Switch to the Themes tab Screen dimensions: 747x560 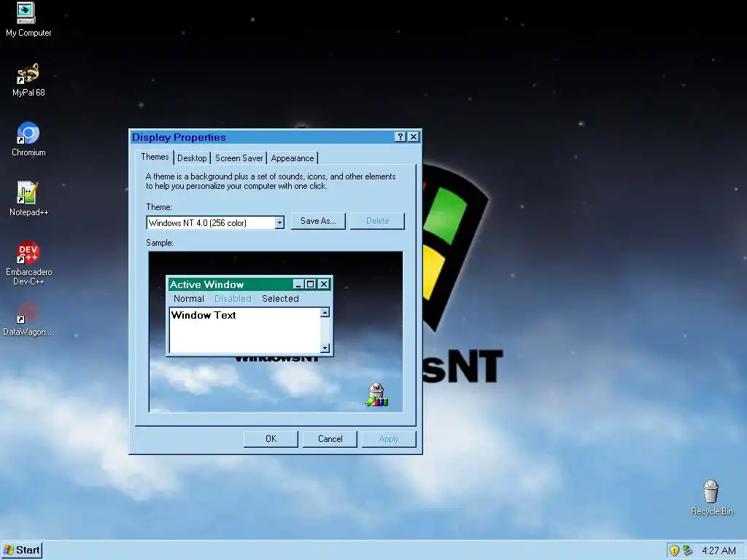[x=155, y=157]
